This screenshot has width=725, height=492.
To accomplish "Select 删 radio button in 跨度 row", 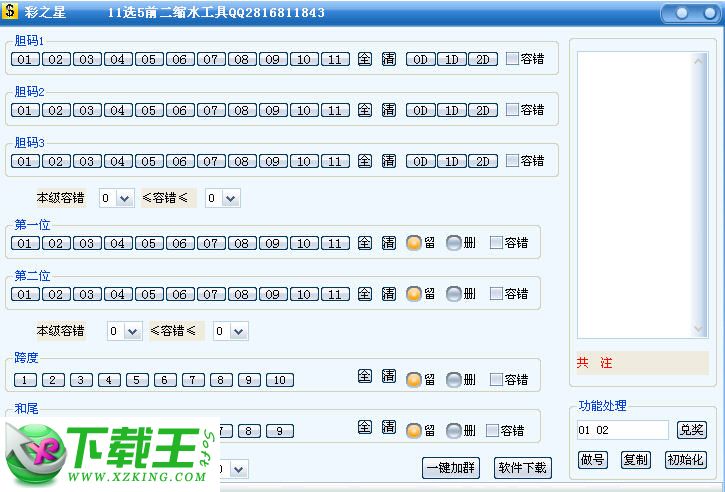I will tap(454, 380).
